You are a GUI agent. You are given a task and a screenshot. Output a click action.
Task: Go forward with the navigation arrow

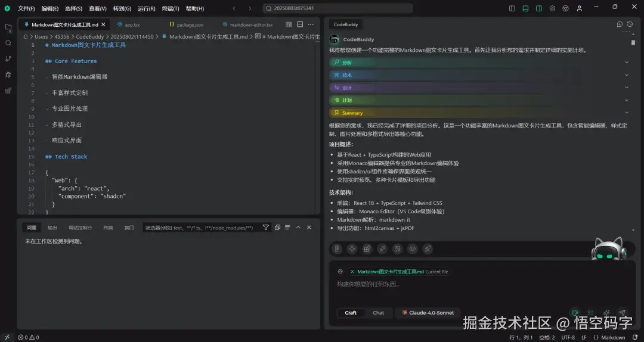click(250, 8)
